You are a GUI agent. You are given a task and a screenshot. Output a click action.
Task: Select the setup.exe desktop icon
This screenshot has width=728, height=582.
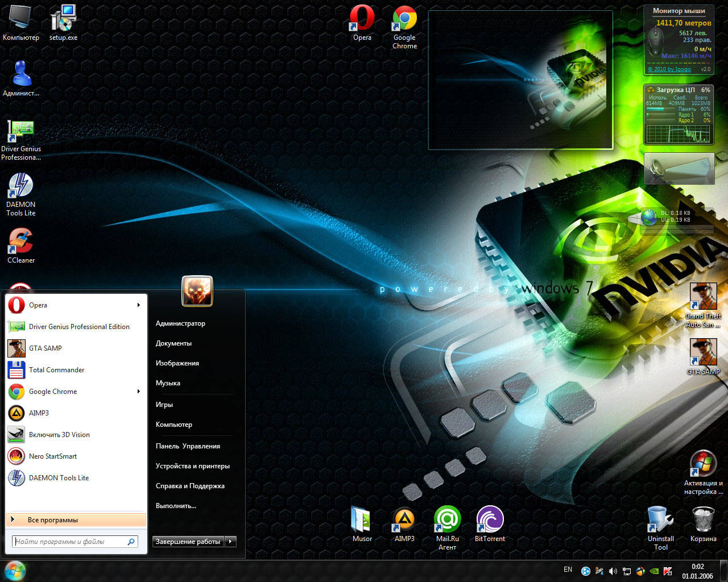pyautogui.click(x=63, y=23)
